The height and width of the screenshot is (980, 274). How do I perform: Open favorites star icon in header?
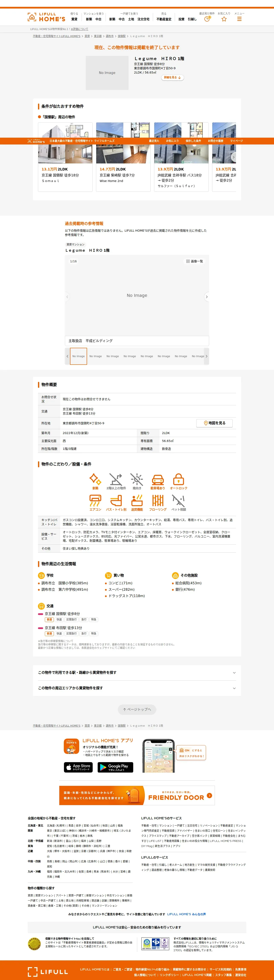[224, 19]
